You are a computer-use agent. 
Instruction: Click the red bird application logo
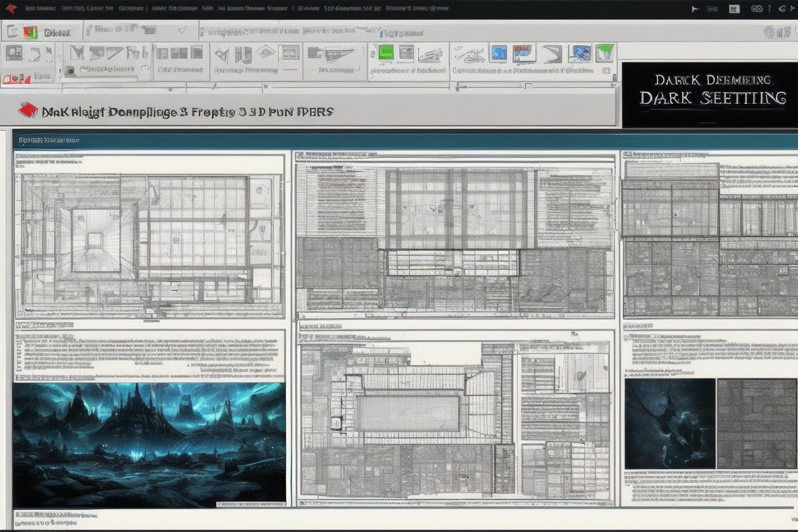pos(10,9)
